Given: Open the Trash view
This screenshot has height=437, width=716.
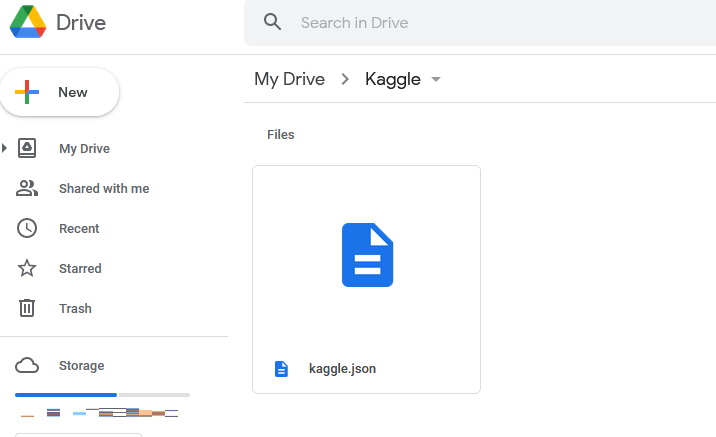Looking at the screenshot, I should point(75,309).
